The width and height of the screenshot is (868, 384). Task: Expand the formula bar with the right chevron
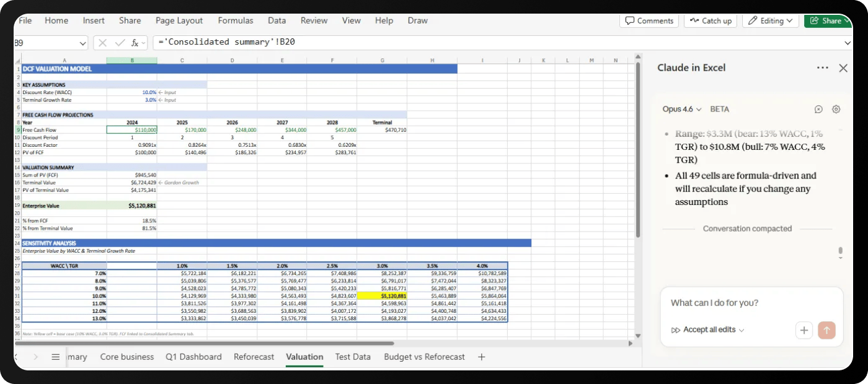[x=848, y=43]
